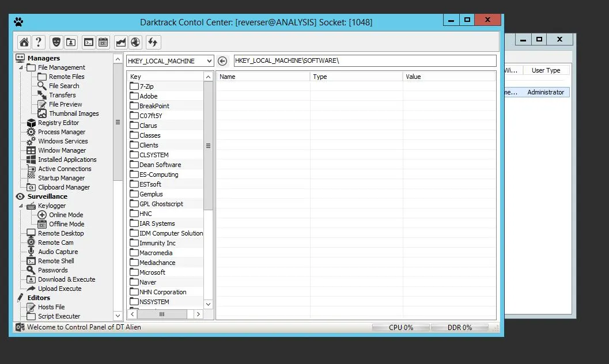The width and height of the screenshot is (609, 364).
Task: Select the BreakPoint registry key
Action: [x=154, y=106]
